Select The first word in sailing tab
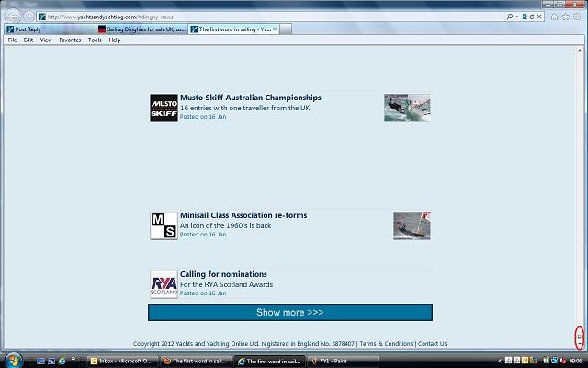Viewport: 588px width, 368px height. pyautogui.click(x=233, y=29)
